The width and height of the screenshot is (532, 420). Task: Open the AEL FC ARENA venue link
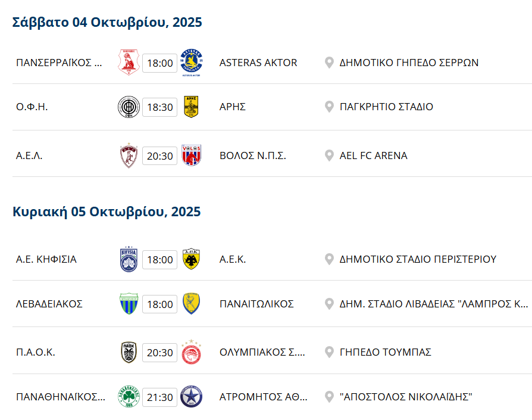coord(373,156)
